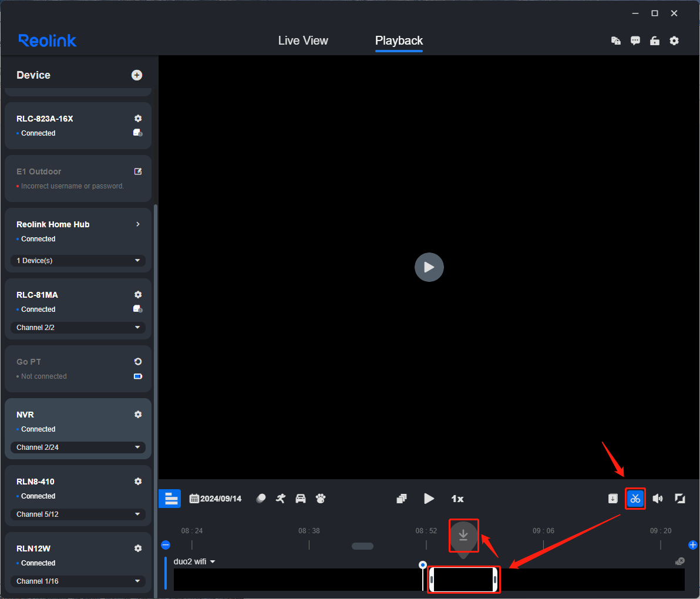This screenshot has width=700, height=599.
Task: Toggle the motion detection filter icon
Action: point(261,499)
